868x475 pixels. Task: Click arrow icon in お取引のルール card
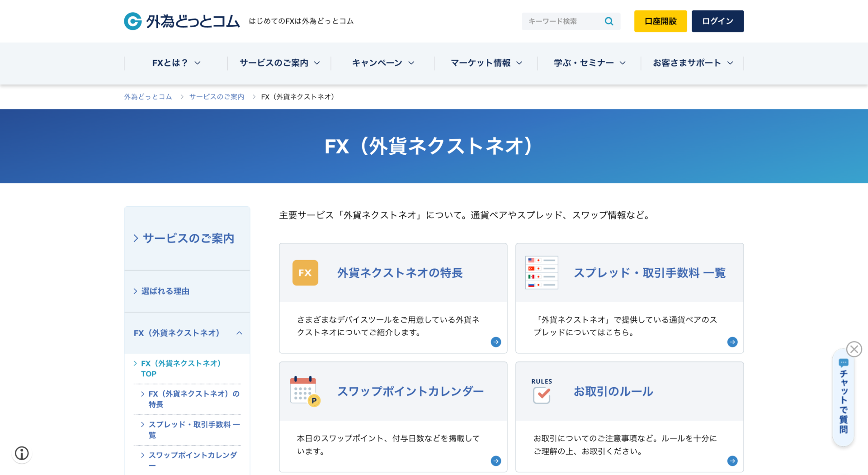coord(732,461)
